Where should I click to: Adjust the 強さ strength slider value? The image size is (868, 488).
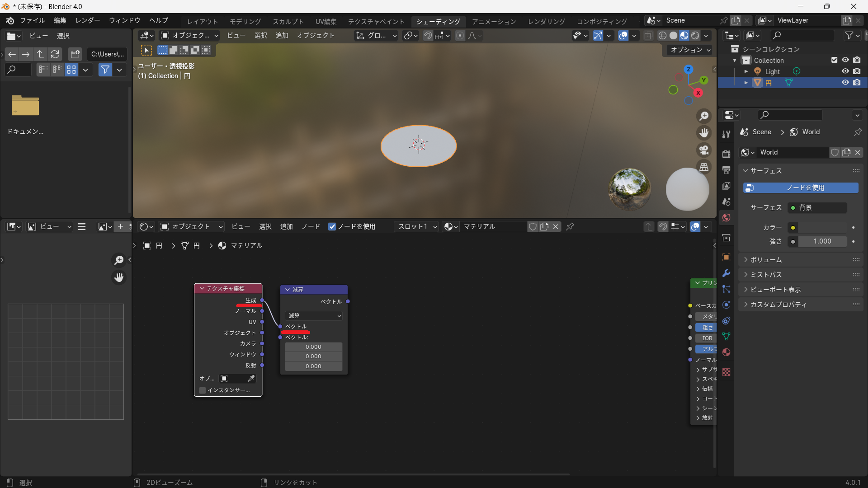point(822,241)
